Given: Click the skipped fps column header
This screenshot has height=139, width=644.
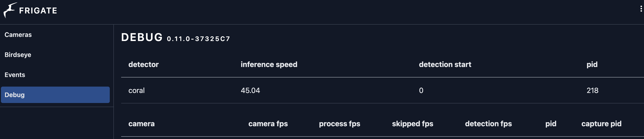Looking at the screenshot, I should pos(412,124).
